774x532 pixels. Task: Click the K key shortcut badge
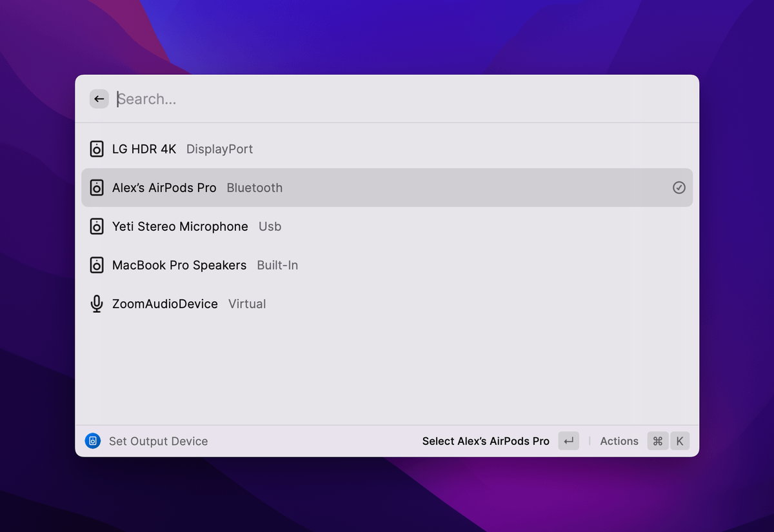pyautogui.click(x=680, y=441)
